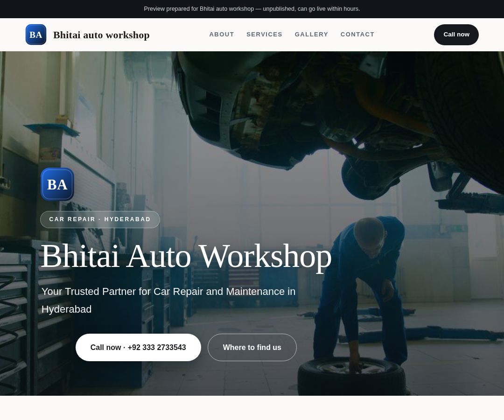
Task: Jump to the Contact section
Action: click(357, 35)
